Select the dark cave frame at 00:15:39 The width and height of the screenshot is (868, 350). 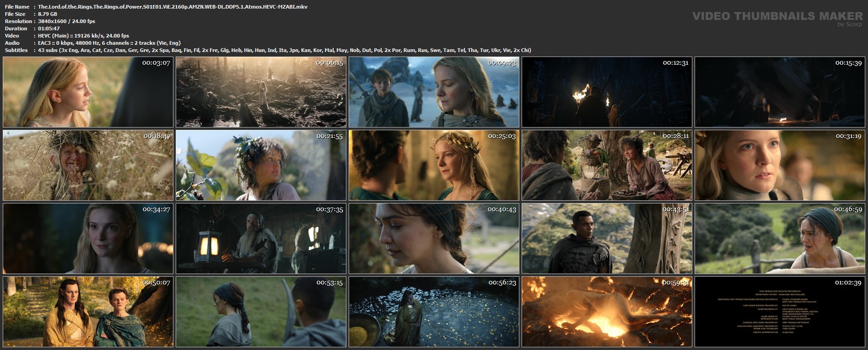pos(780,92)
